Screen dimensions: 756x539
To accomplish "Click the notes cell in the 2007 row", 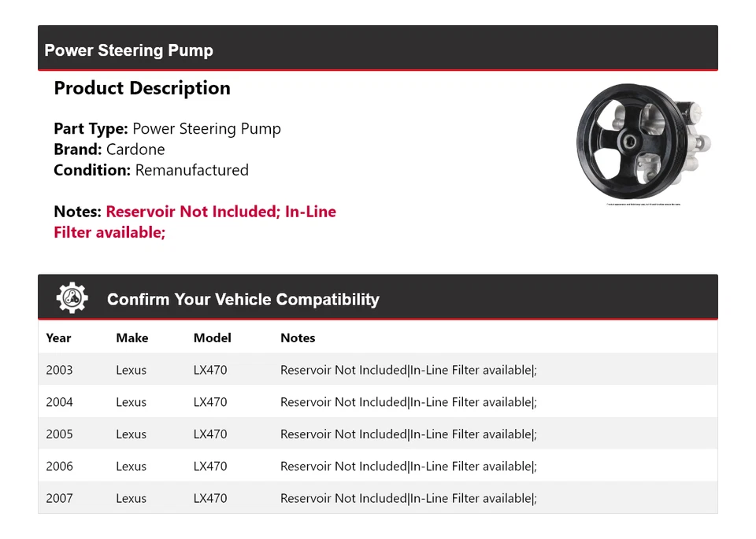I will (x=408, y=498).
